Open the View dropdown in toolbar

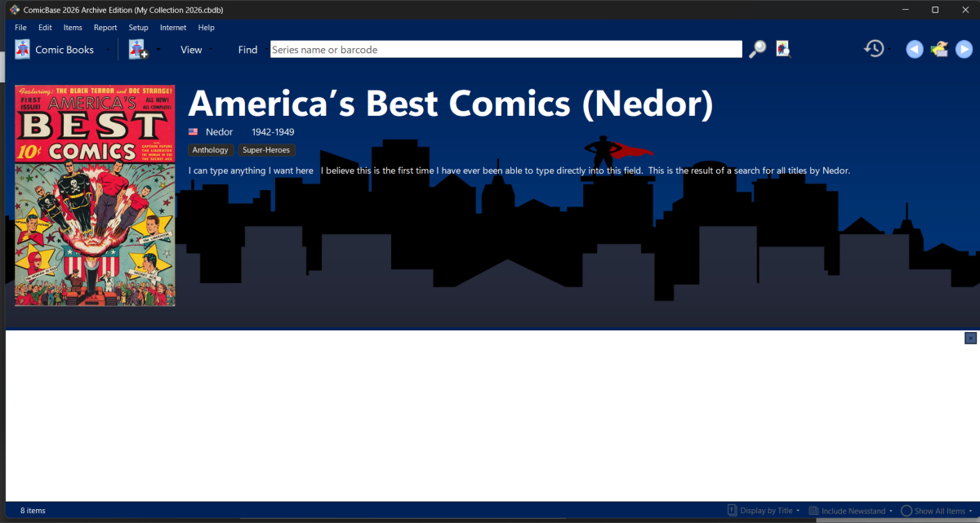pos(191,50)
